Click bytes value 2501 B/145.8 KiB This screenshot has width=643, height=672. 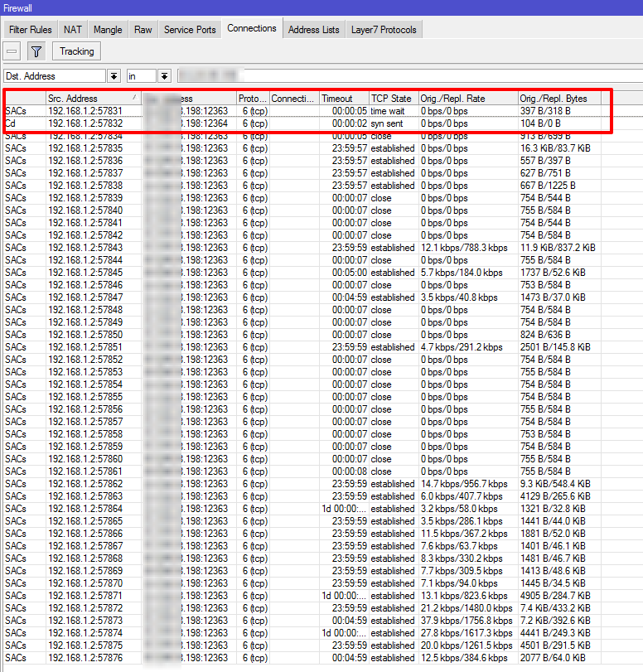[x=555, y=347]
